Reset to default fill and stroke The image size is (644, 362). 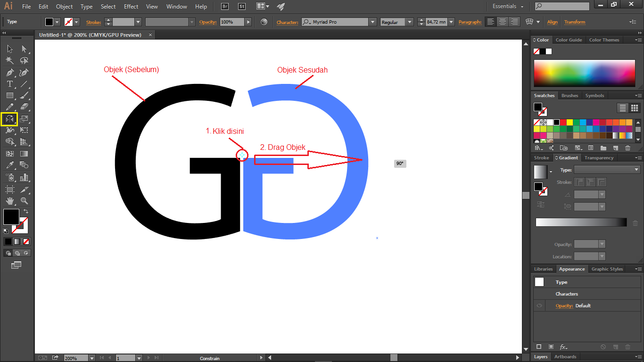(x=6, y=231)
